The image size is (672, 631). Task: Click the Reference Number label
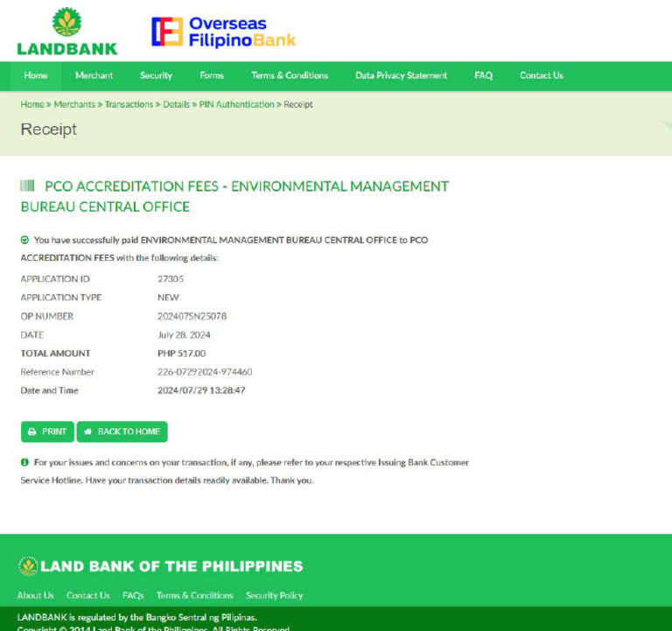[58, 372]
